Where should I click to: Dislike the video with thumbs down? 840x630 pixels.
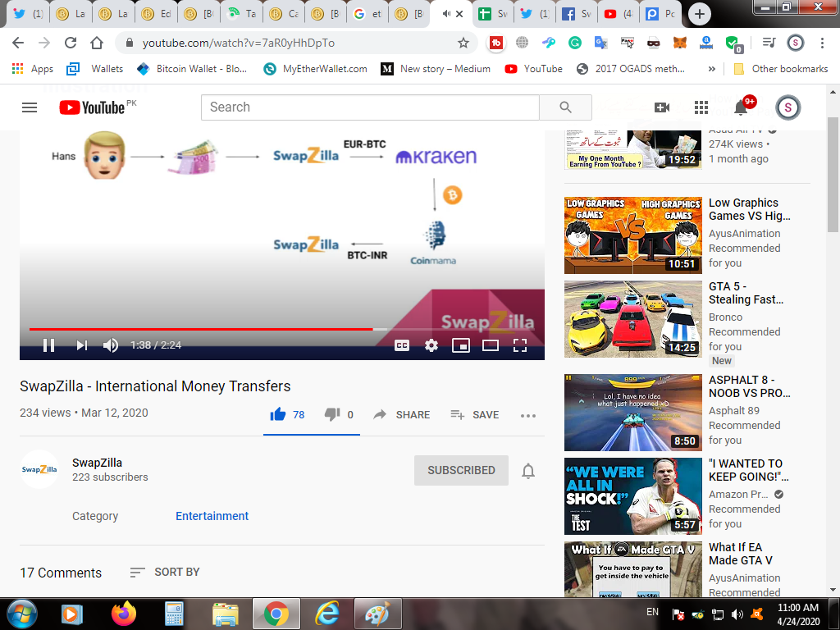click(332, 414)
